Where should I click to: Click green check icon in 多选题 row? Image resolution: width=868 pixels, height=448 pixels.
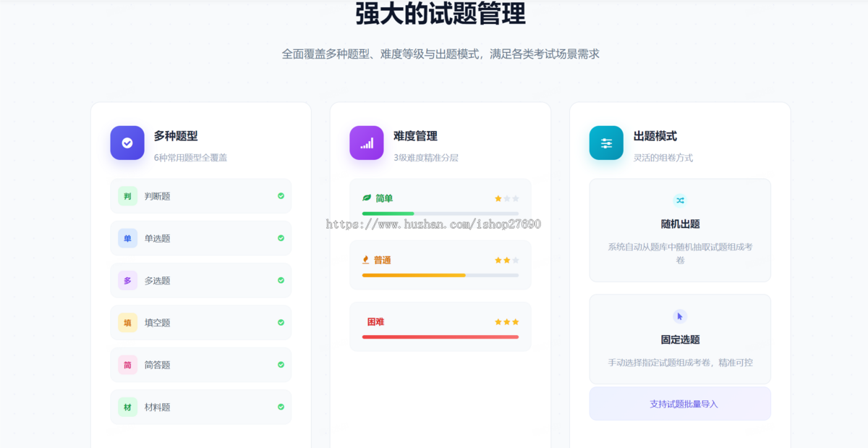point(281,280)
